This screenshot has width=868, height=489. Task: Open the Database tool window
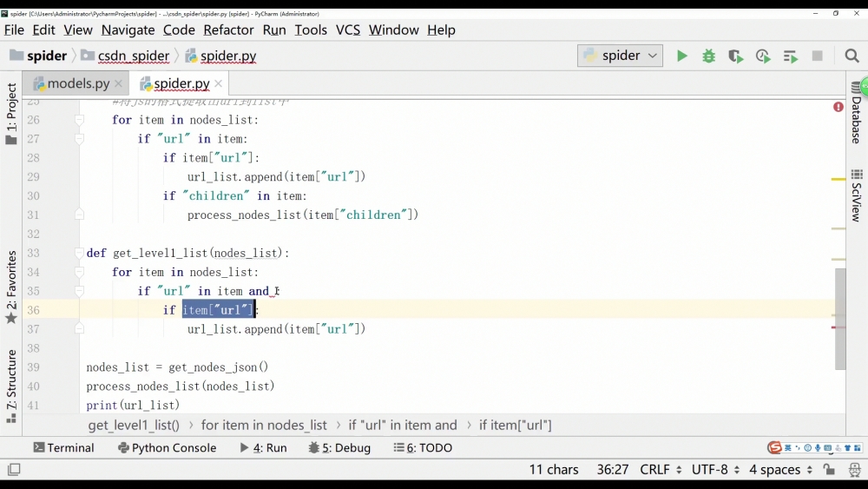(x=857, y=112)
